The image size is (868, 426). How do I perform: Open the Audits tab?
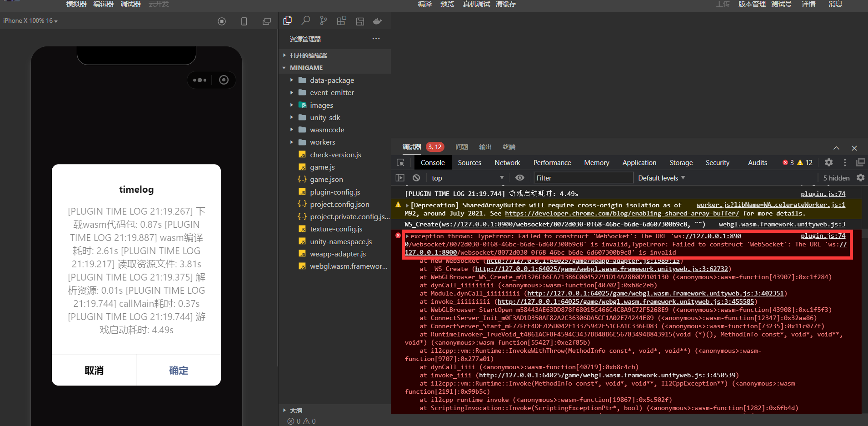tap(758, 162)
